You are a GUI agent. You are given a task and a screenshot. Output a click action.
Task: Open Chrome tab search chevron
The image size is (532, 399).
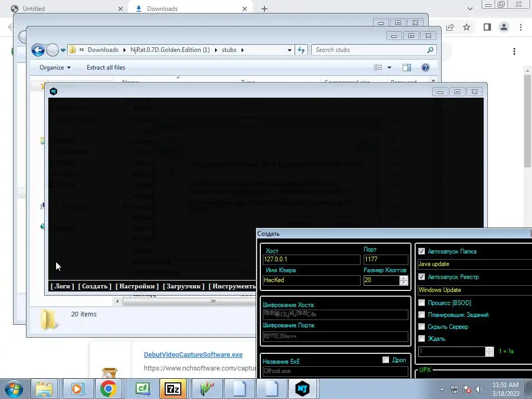coord(470,9)
